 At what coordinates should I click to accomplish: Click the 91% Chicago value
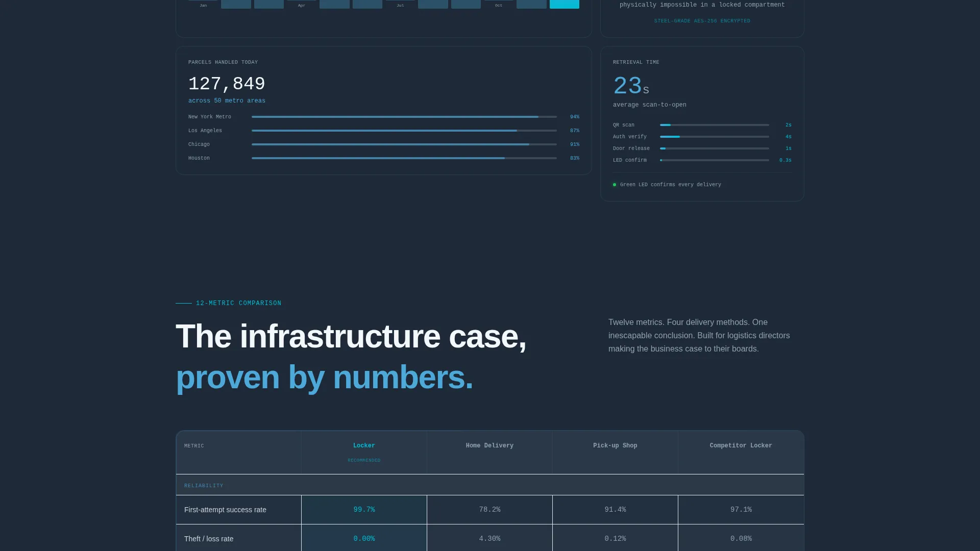[575, 144]
